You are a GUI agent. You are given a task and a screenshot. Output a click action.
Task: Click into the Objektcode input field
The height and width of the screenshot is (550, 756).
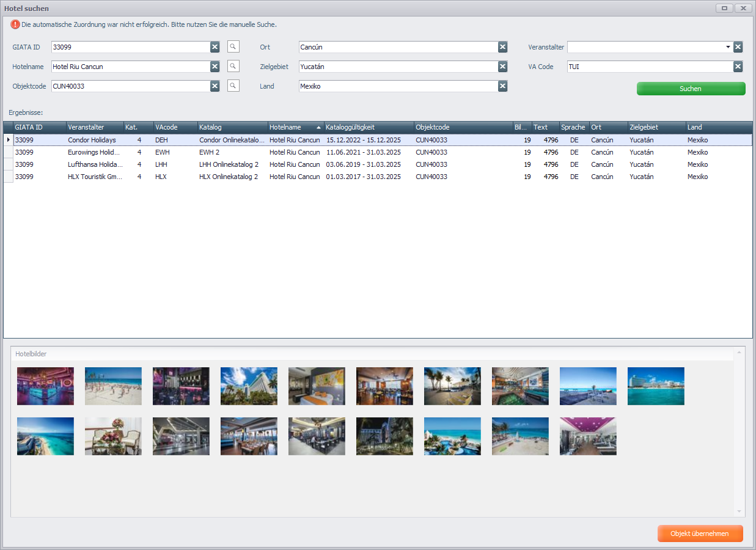tap(131, 86)
